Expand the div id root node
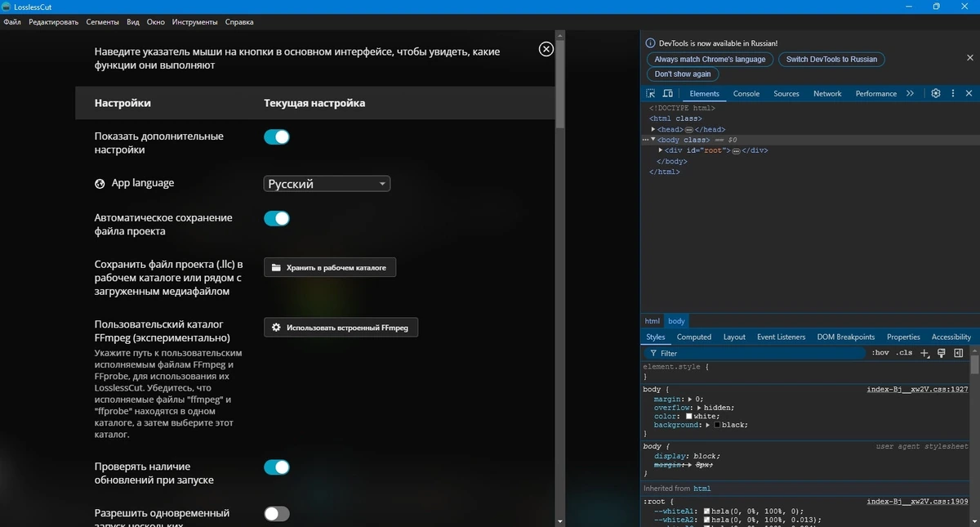This screenshot has width=980, height=527. 661,150
